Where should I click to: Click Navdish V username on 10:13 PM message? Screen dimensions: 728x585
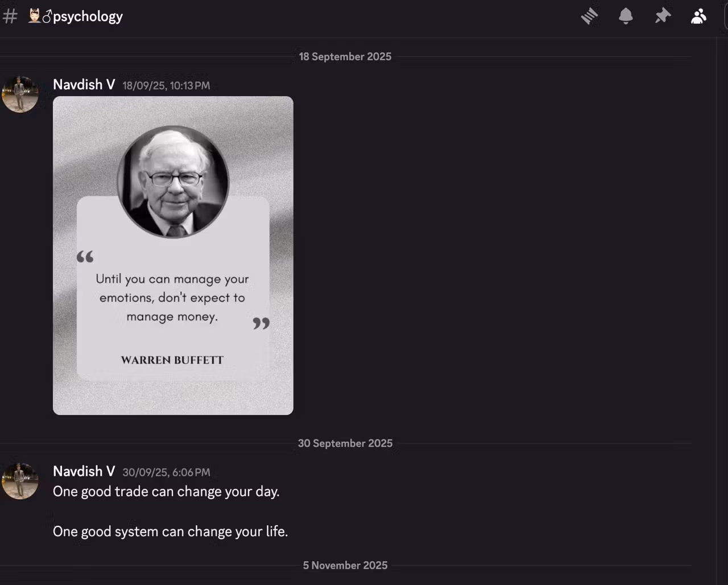click(x=84, y=85)
